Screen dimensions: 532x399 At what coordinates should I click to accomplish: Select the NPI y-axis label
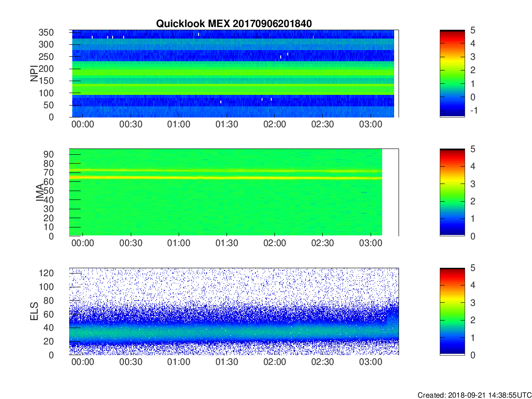pos(34,74)
